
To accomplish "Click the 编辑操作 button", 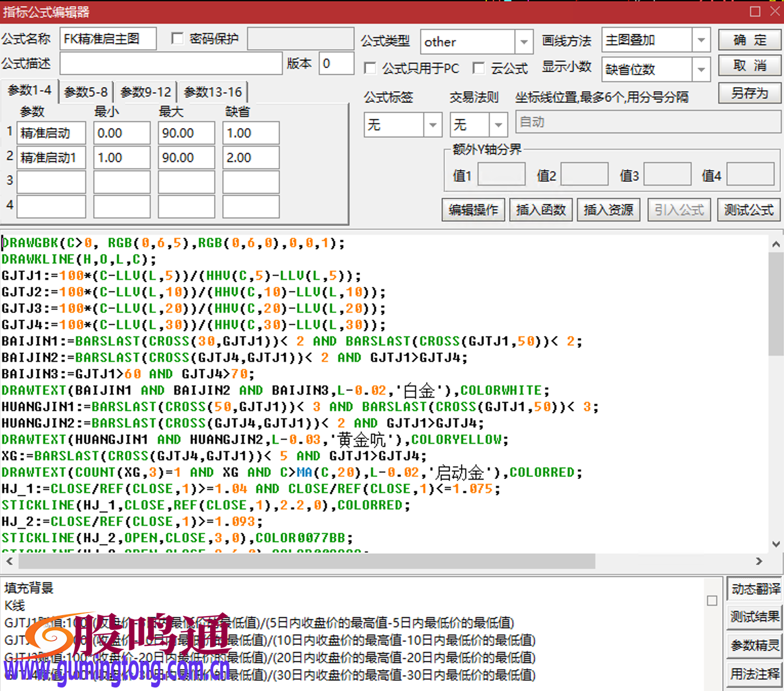I will coord(472,210).
